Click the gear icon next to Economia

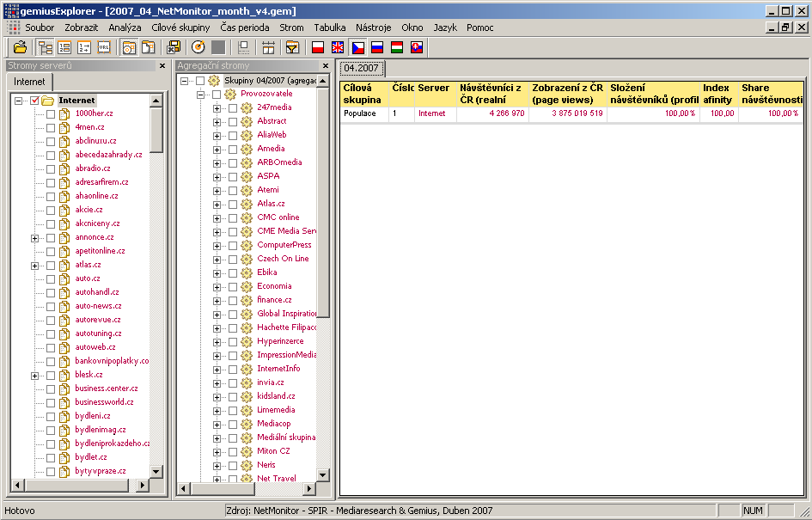point(247,286)
